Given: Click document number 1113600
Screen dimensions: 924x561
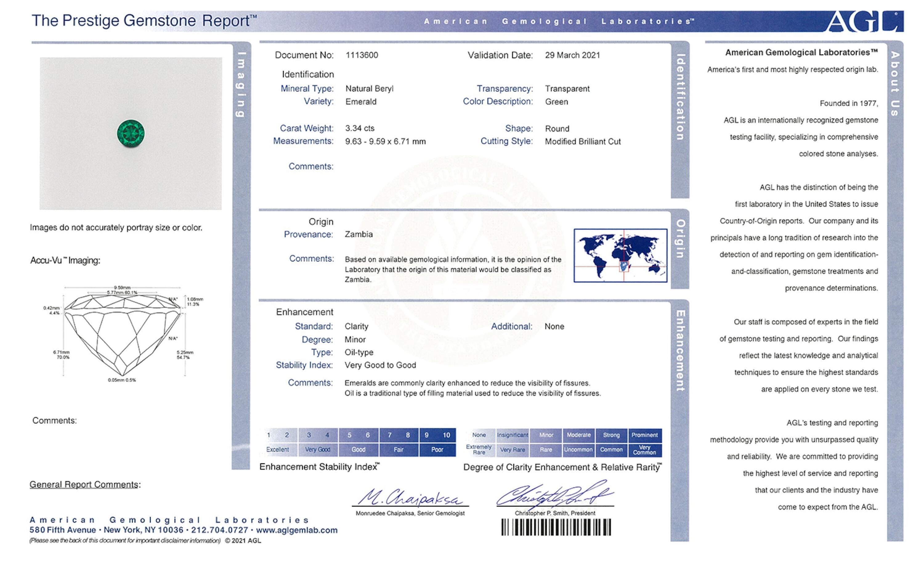Looking at the screenshot, I should (x=362, y=55).
